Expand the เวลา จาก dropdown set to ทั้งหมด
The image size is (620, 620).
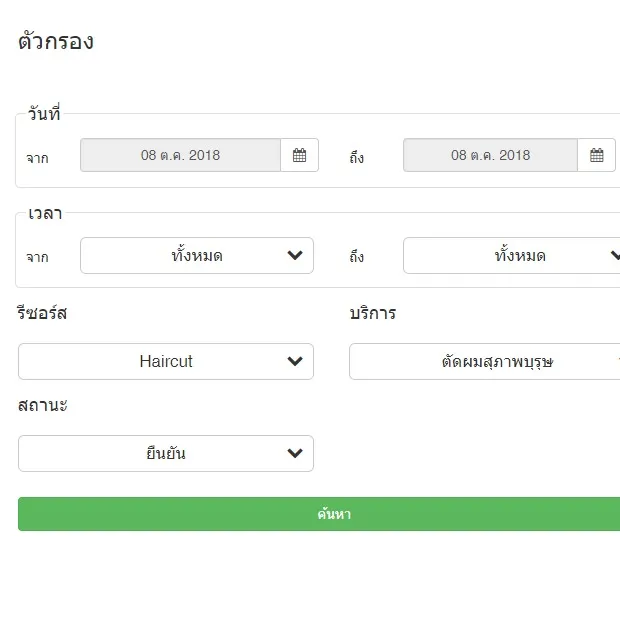click(x=197, y=255)
